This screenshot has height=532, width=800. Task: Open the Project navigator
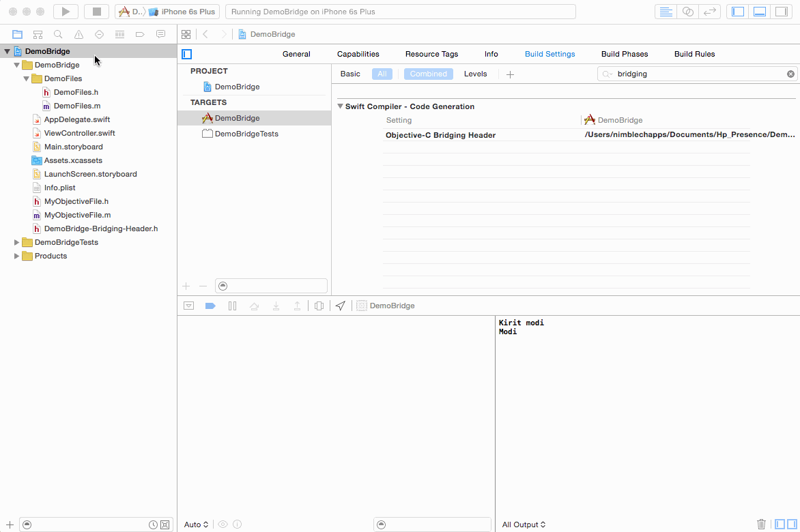tap(17, 34)
